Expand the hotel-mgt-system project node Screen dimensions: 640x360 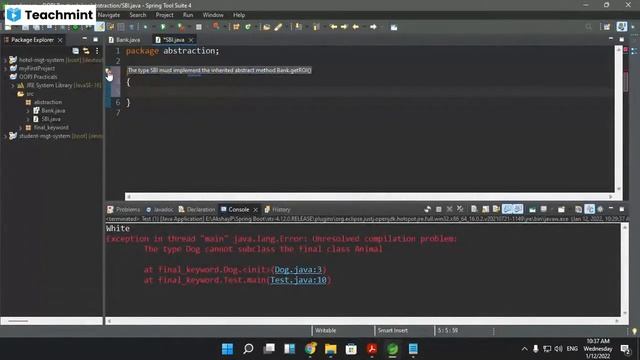pyautogui.click(x=6, y=60)
